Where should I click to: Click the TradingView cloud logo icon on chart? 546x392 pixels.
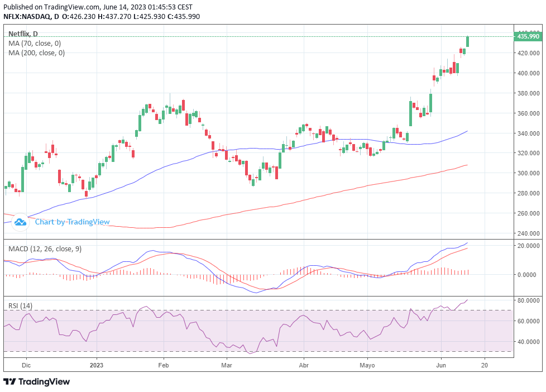pyautogui.click(x=20, y=222)
